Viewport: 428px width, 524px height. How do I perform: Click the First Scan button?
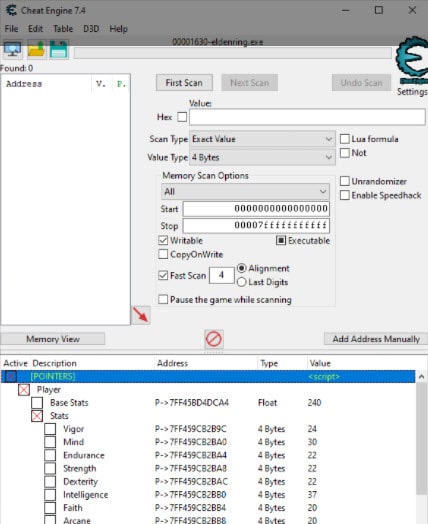[184, 83]
